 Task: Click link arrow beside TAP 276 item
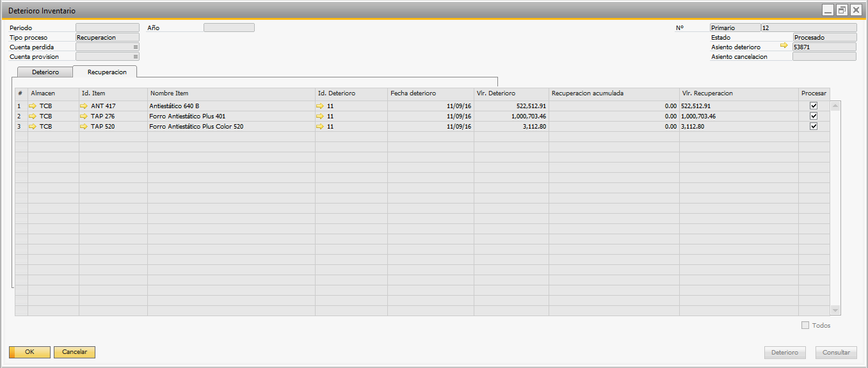pos(84,116)
